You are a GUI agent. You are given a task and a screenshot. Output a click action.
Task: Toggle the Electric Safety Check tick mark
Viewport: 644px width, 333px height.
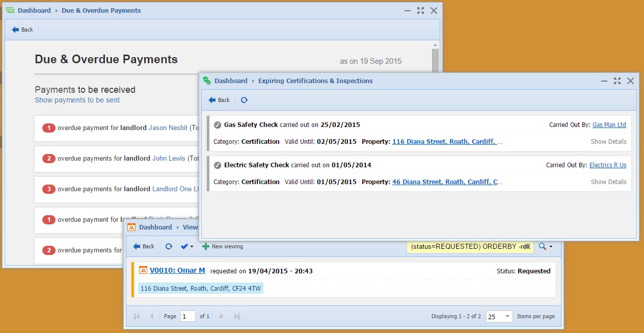tap(218, 165)
